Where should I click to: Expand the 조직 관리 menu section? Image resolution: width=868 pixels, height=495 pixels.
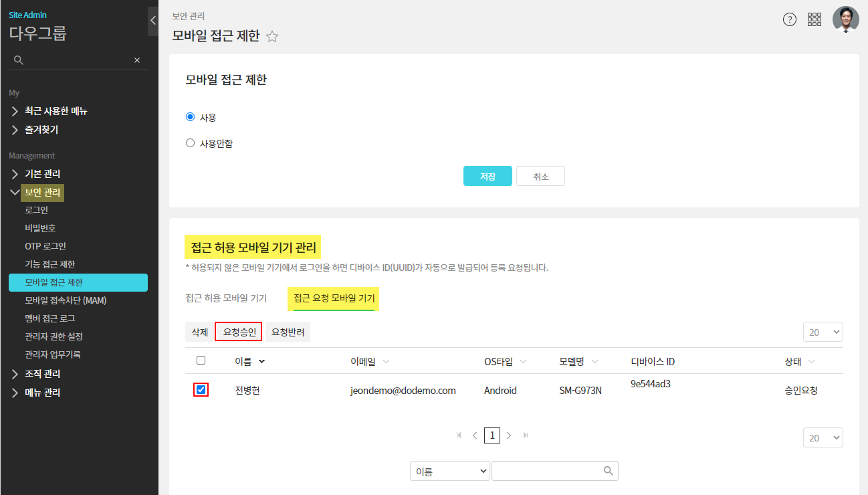[x=42, y=374]
